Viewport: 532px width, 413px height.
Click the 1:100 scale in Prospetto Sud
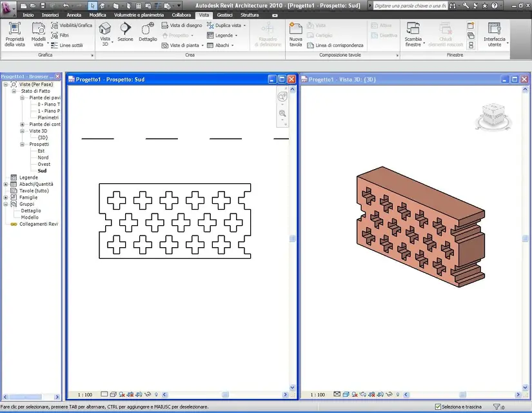point(85,395)
